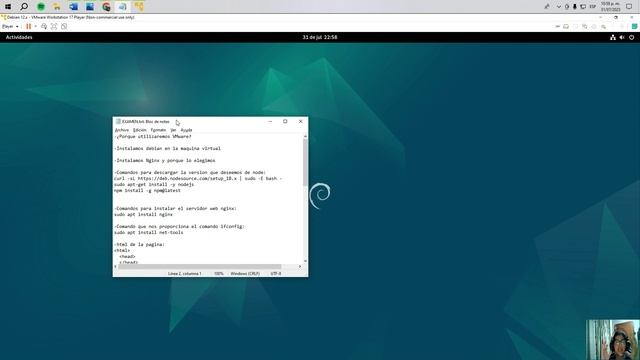
Task: Click the ESP language indicator in the tray
Action: pyautogui.click(x=593, y=7)
